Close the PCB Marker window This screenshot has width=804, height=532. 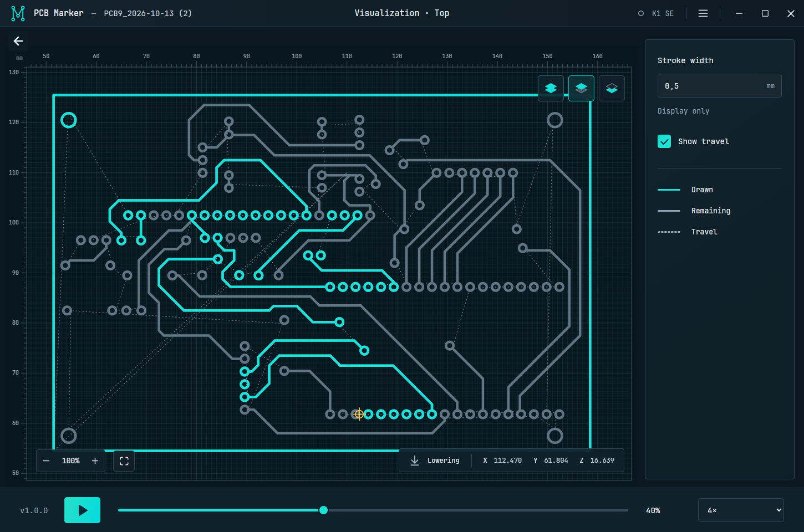click(x=791, y=13)
